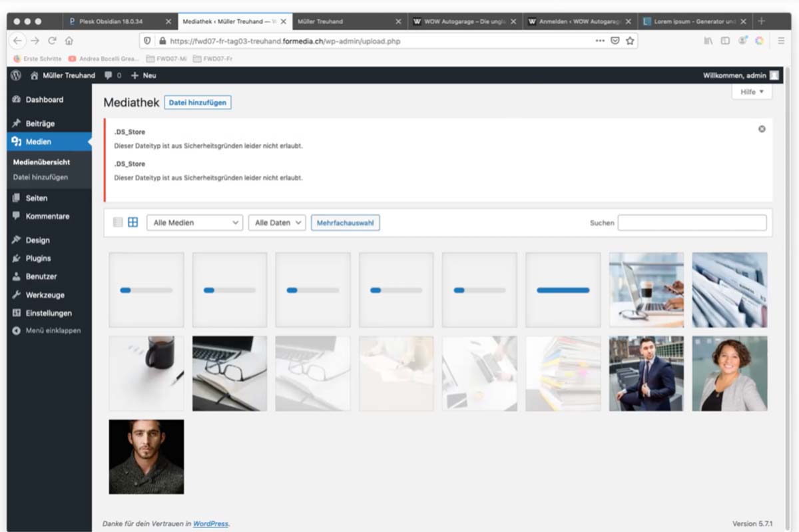The height and width of the screenshot is (532, 799).
Task: Enable Mehrfachauswahl selection mode
Action: [x=346, y=222]
